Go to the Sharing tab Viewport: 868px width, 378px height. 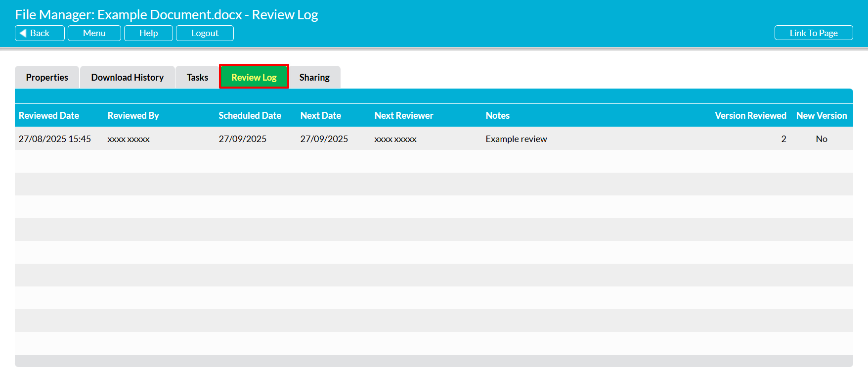314,77
